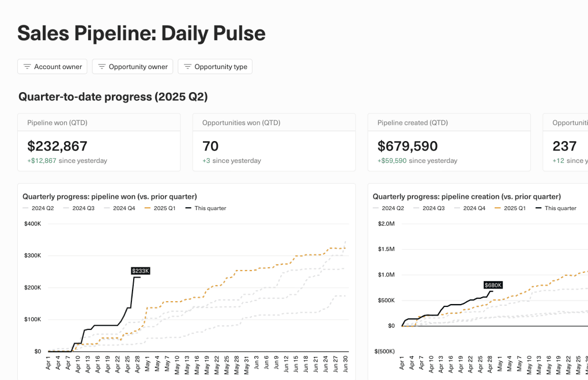
Task: Select the $233K data label on pipeline won chart
Action: pos(140,270)
